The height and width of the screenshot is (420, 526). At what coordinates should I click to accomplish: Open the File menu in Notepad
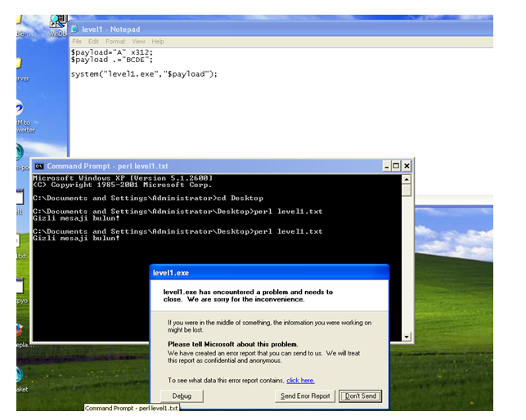click(77, 42)
